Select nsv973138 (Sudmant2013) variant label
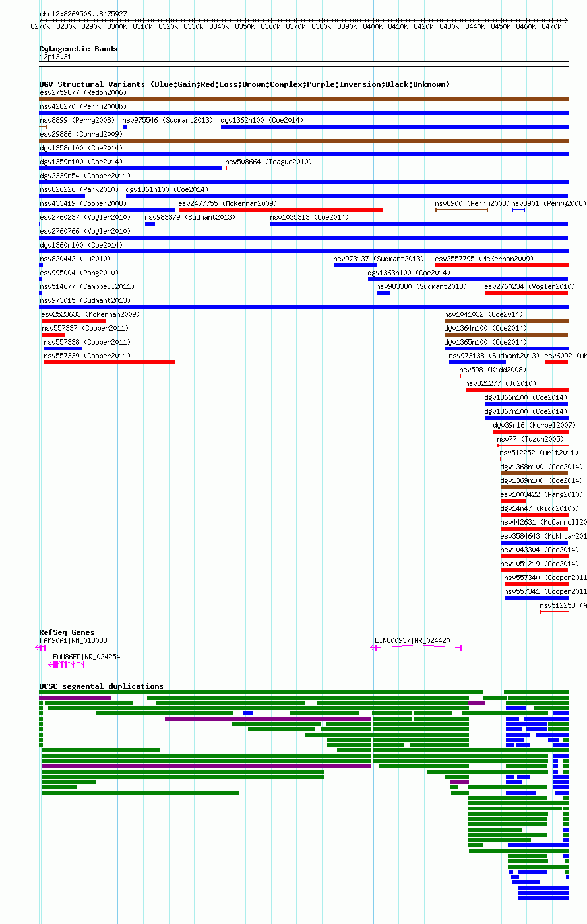 [x=495, y=356]
